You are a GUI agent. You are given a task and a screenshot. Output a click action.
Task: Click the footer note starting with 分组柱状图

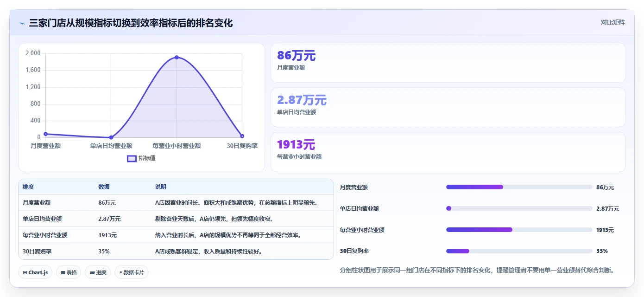tap(477, 270)
